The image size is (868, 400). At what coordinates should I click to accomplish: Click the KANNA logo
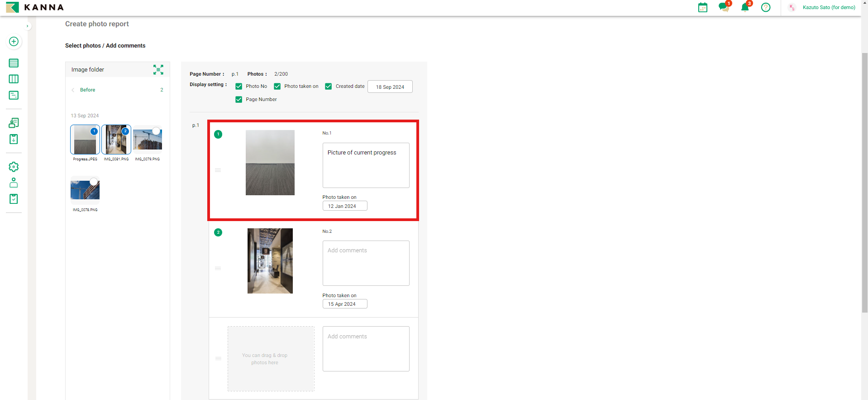(x=35, y=7)
